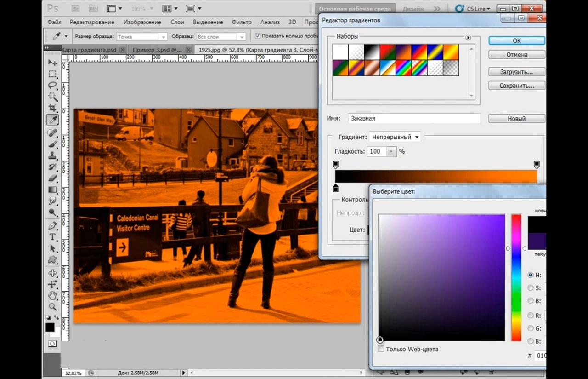Click the rainbow hue slider strip
This screenshot has height=379, width=588.
(x=516, y=277)
